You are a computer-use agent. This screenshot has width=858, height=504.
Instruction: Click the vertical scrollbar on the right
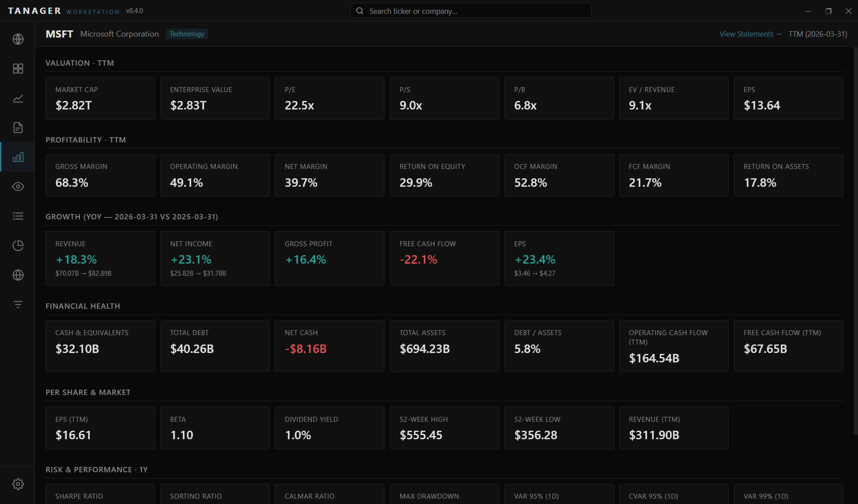pos(855,241)
